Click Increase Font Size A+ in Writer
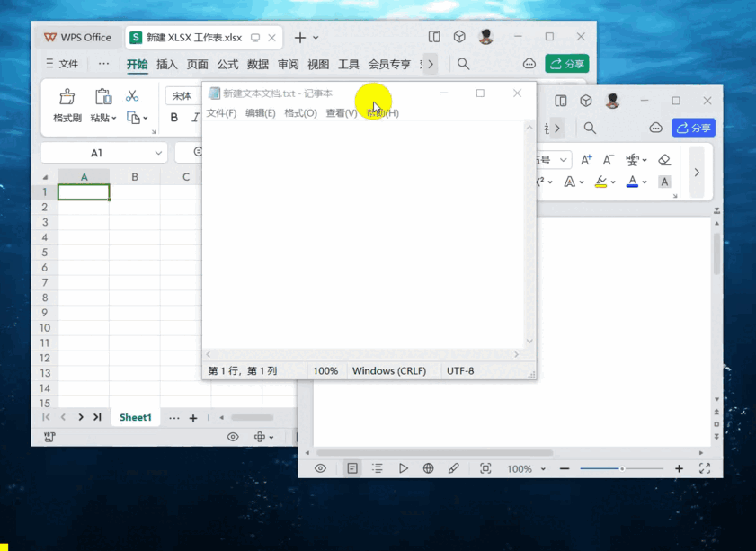Screen dimensions: 756x551 pos(586,160)
